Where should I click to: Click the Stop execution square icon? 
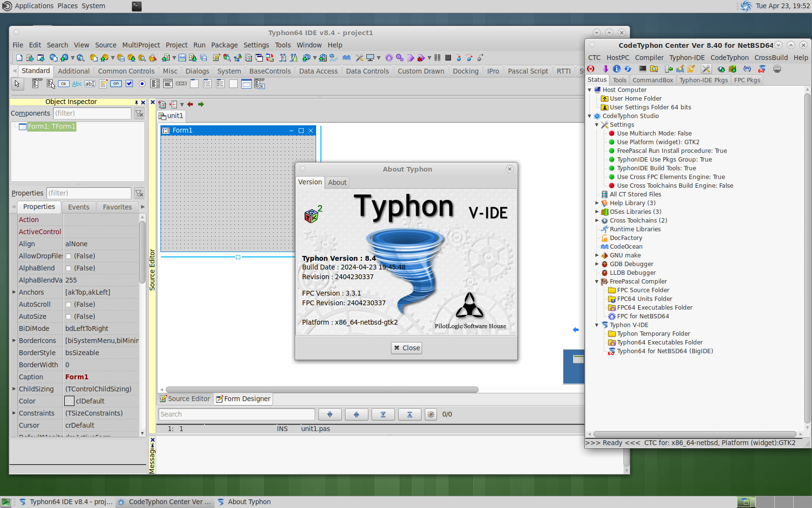point(448,58)
